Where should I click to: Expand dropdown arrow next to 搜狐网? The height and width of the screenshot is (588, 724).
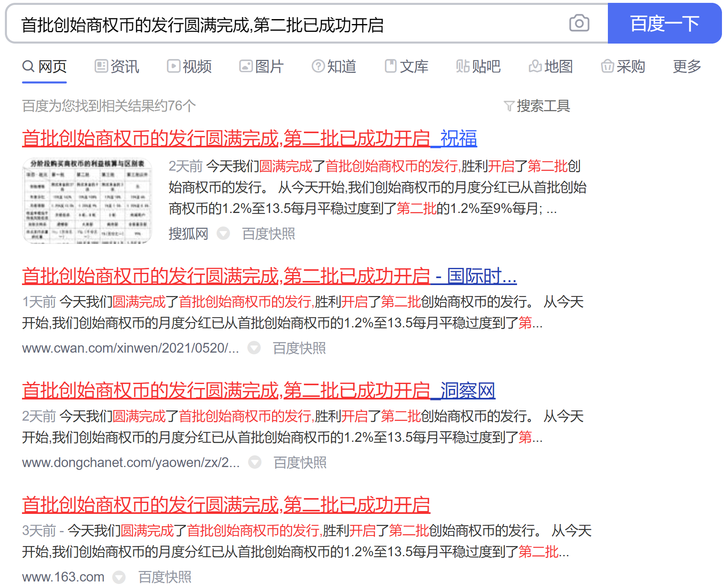pyautogui.click(x=223, y=234)
